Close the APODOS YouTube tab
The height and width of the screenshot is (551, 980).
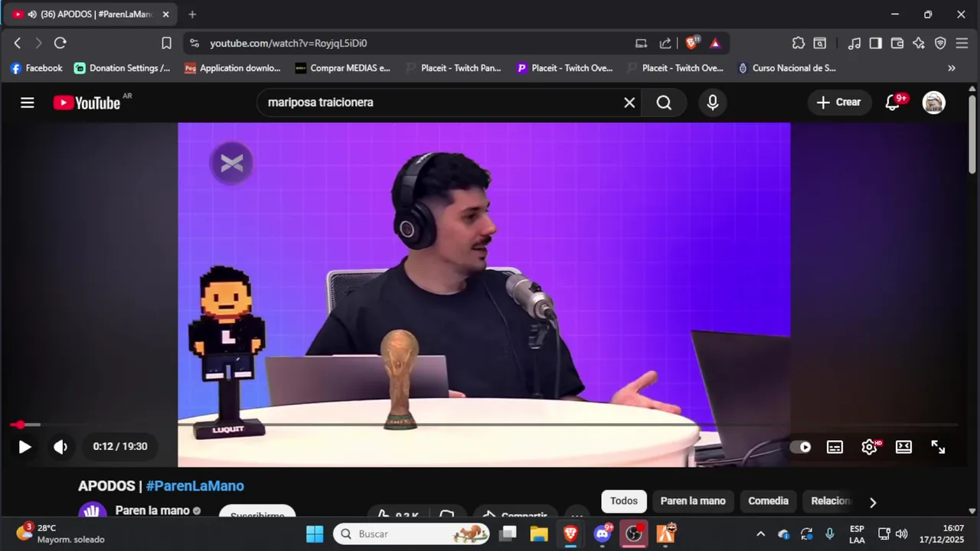pos(165,15)
